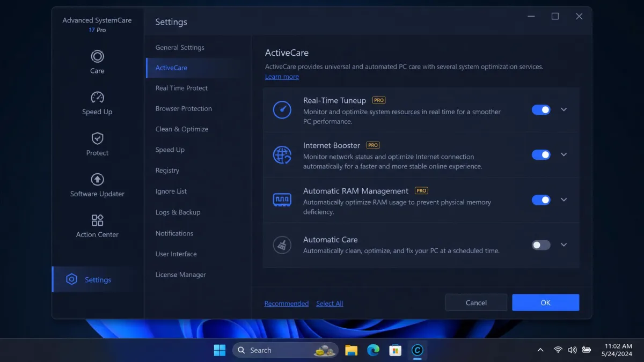644x362 pixels.
Task: Click the Automatic RAM Management memory icon
Action: pyautogui.click(x=282, y=200)
